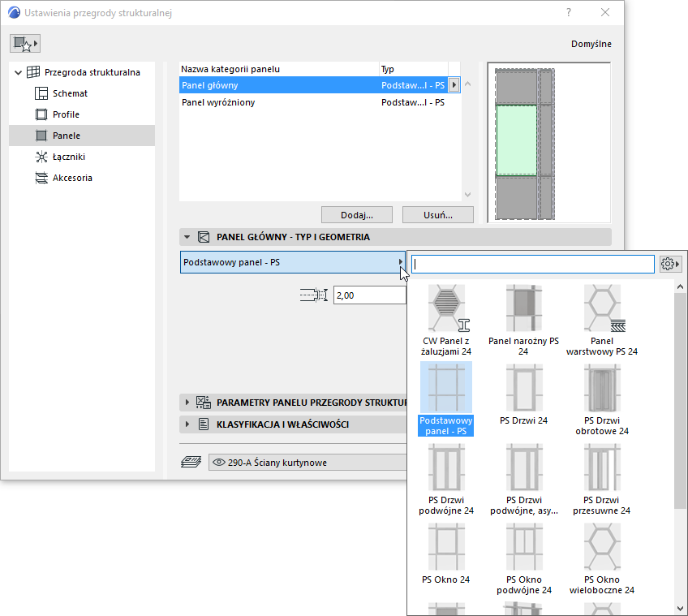Screen dimensions: 688x616
Task: Click the Panele square icon
Action: pyautogui.click(x=41, y=136)
